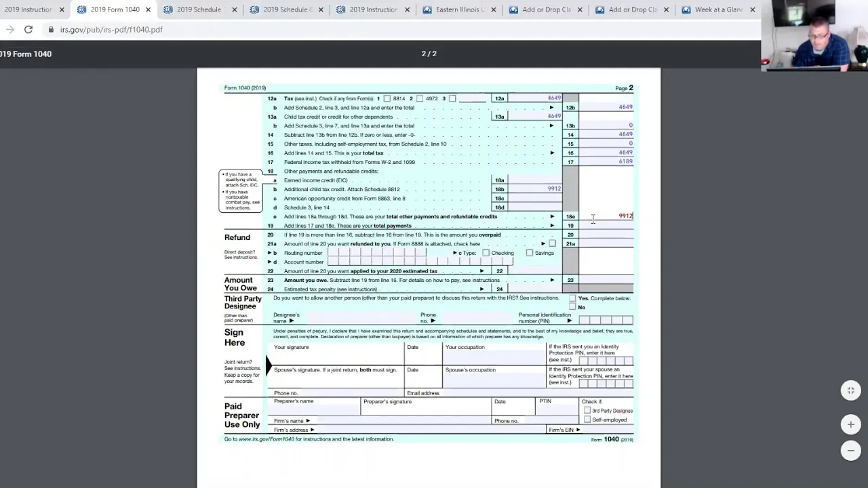Click the PTIN field
This screenshot has height=488, width=868.
click(x=557, y=409)
